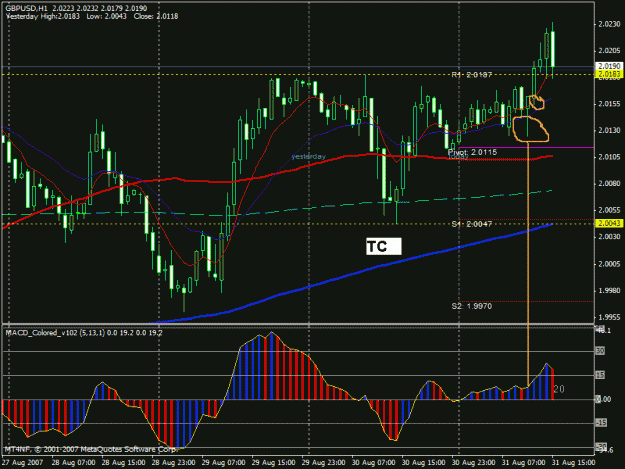This screenshot has width=625, height=469.
Task: Click the 27 Aug 2007 date label
Action: click(x=22, y=463)
